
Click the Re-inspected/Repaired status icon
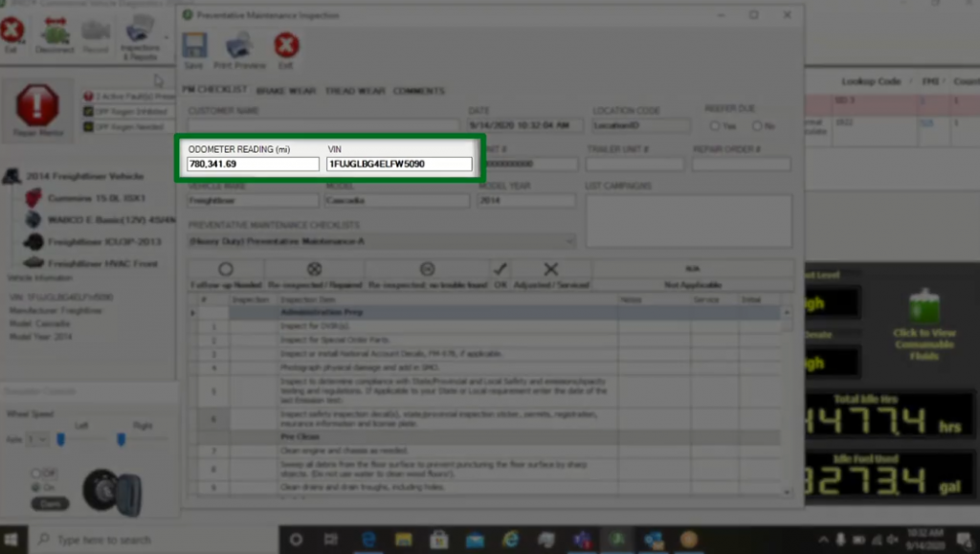(x=314, y=269)
